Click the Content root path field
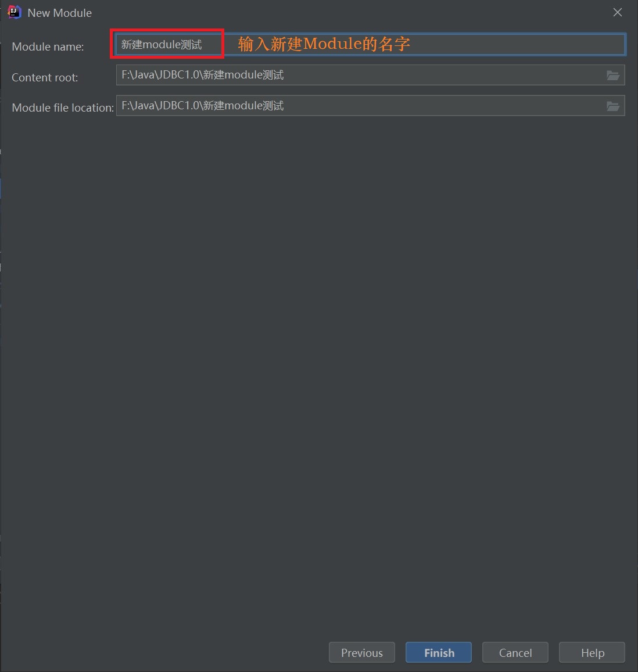 pos(371,75)
